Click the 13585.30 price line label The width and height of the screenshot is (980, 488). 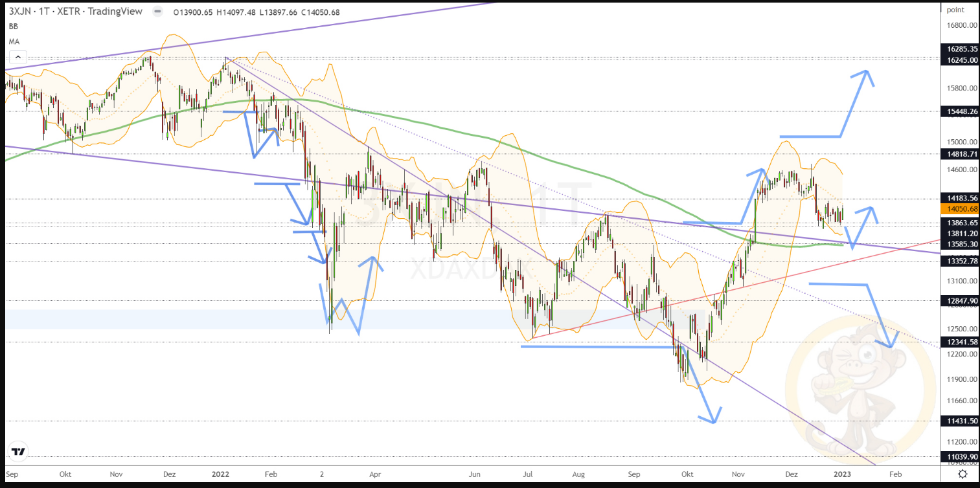(961, 244)
